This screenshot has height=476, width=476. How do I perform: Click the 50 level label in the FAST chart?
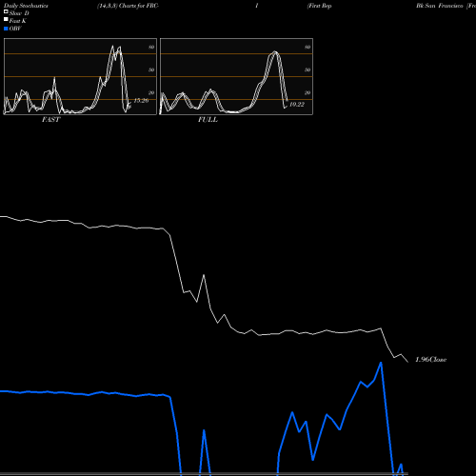151,69
